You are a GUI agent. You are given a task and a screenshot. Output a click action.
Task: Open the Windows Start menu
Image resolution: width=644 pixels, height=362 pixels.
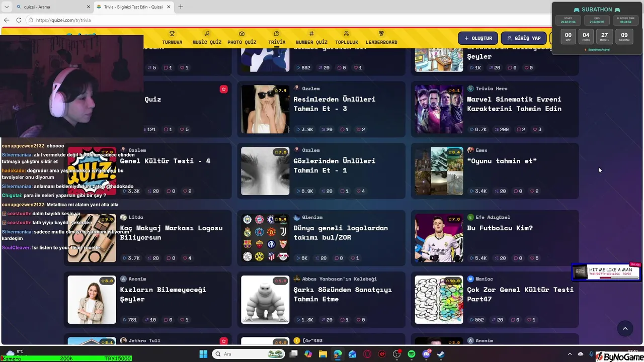(x=203, y=354)
